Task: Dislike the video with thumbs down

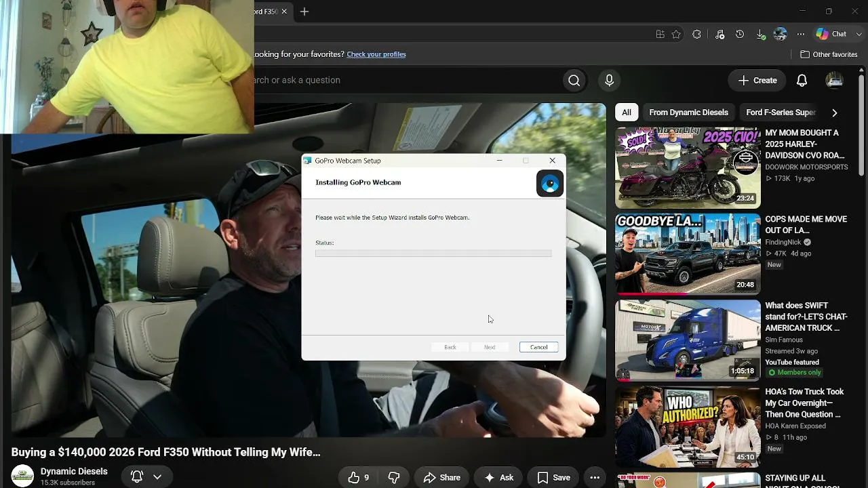Action: (393, 478)
